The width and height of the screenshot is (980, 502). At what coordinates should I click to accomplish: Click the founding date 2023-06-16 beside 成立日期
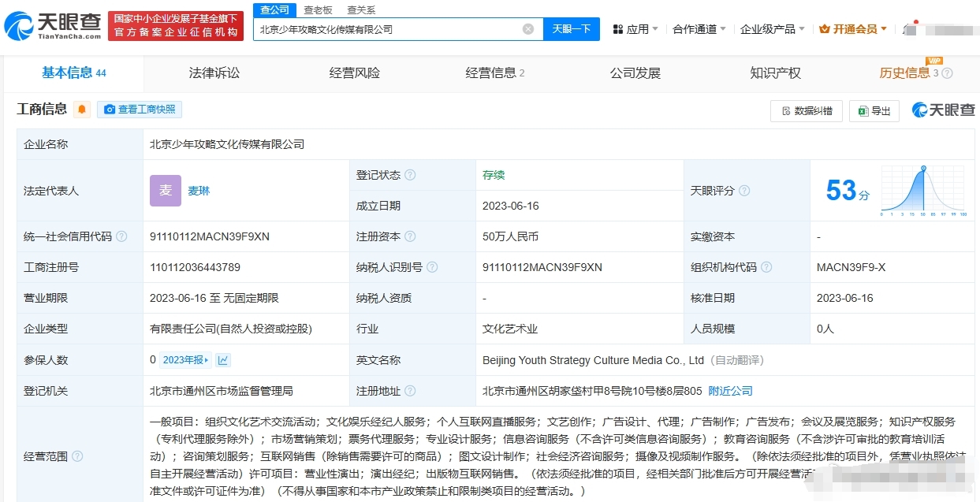tap(511, 206)
